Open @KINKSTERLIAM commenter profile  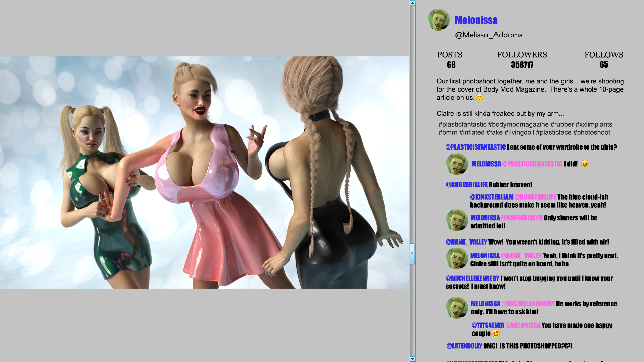click(491, 197)
